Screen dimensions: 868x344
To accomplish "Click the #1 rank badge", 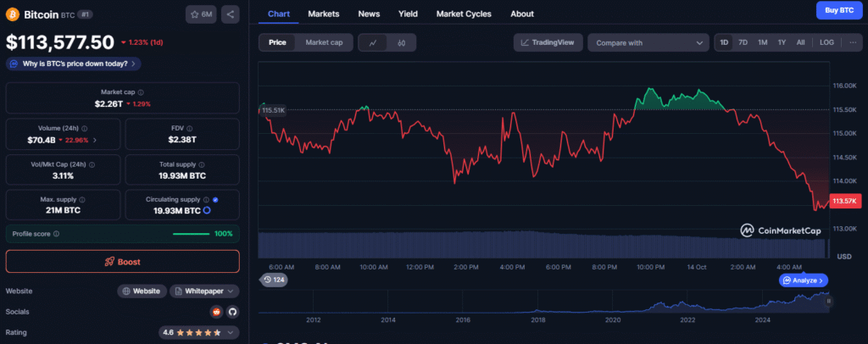I will point(85,14).
